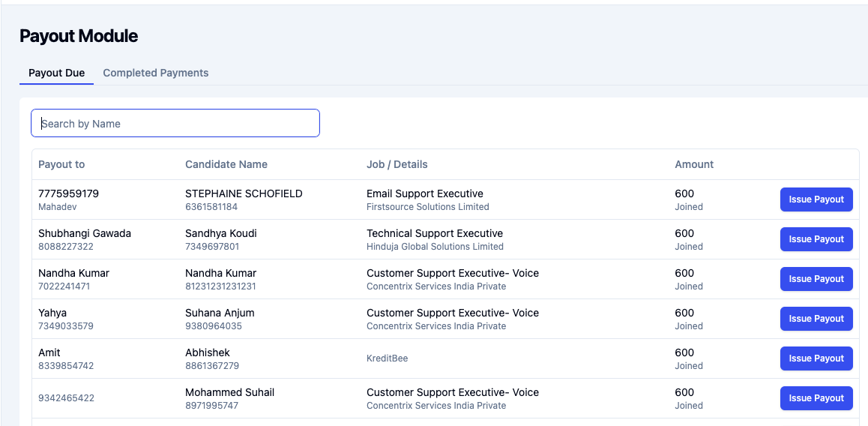
Task: Switch to the Completed Payments tab
Action: tap(155, 73)
